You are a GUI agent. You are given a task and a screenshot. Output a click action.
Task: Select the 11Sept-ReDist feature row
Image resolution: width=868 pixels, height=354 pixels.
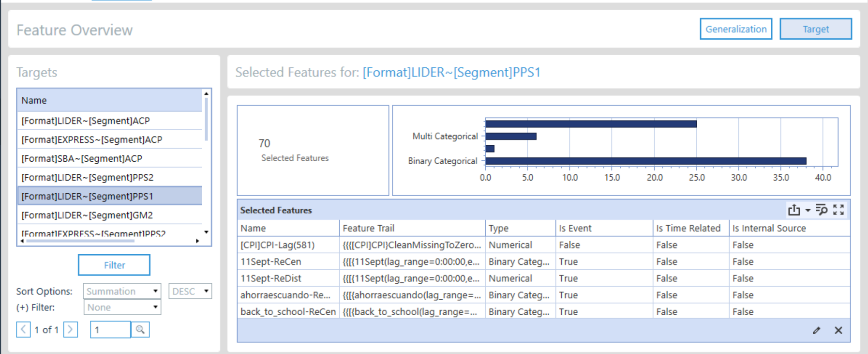point(544,278)
